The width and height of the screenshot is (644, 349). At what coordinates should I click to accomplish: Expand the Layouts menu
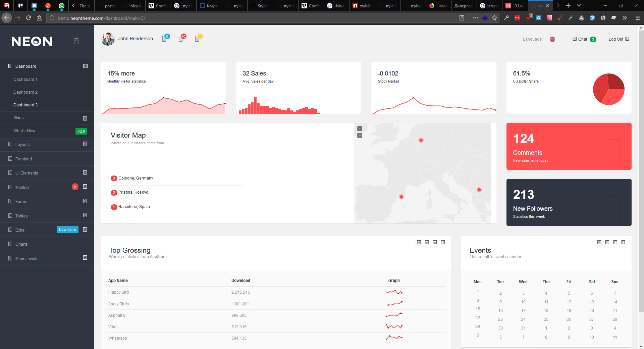[22, 145]
